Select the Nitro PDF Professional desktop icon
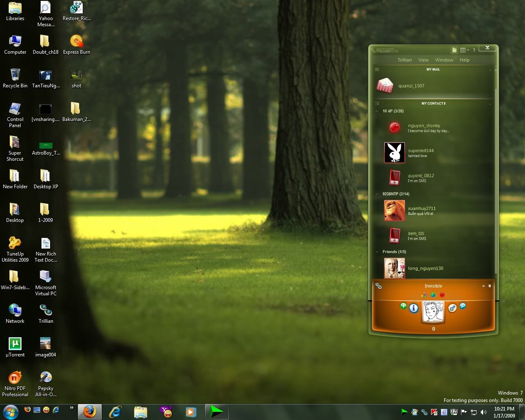 [x=15, y=384]
